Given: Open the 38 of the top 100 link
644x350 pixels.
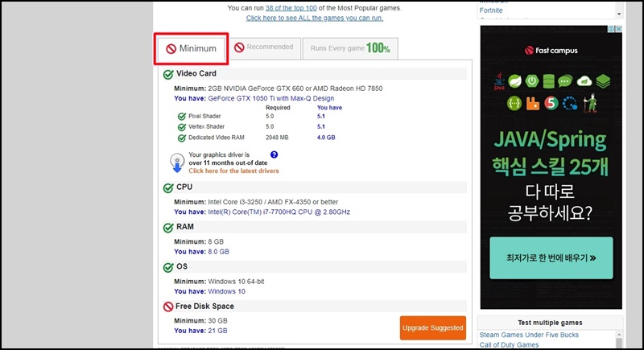Looking at the screenshot, I should click(291, 8).
